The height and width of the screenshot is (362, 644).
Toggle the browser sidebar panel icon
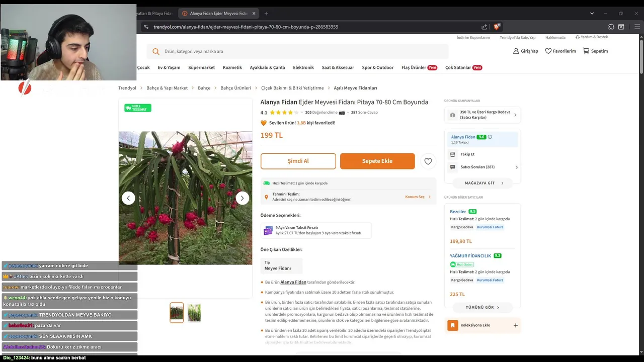click(x=621, y=27)
